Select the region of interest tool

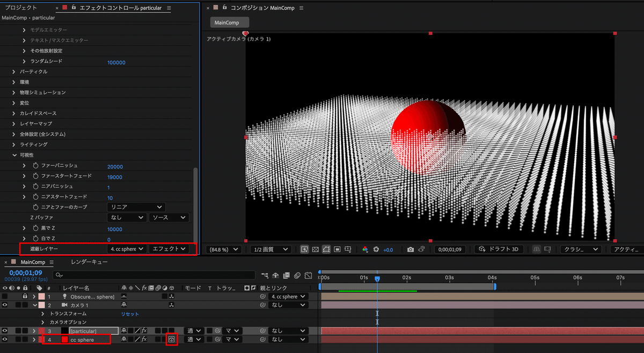pyautogui.click(x=336, y=250)
